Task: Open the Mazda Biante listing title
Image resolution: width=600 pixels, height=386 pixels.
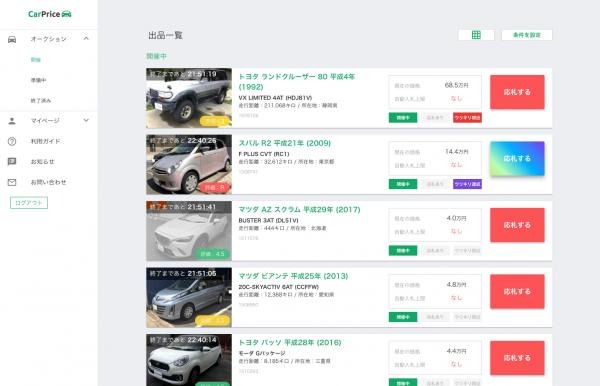Action: tap(293, 276)
